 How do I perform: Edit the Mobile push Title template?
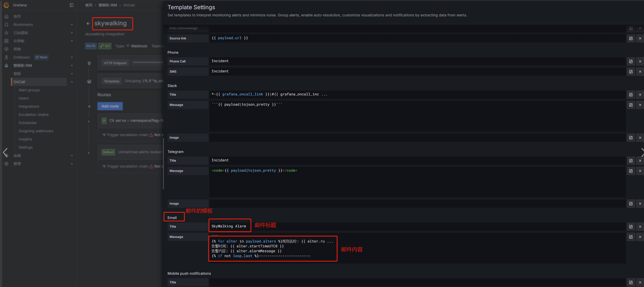(x=631, y=282)
